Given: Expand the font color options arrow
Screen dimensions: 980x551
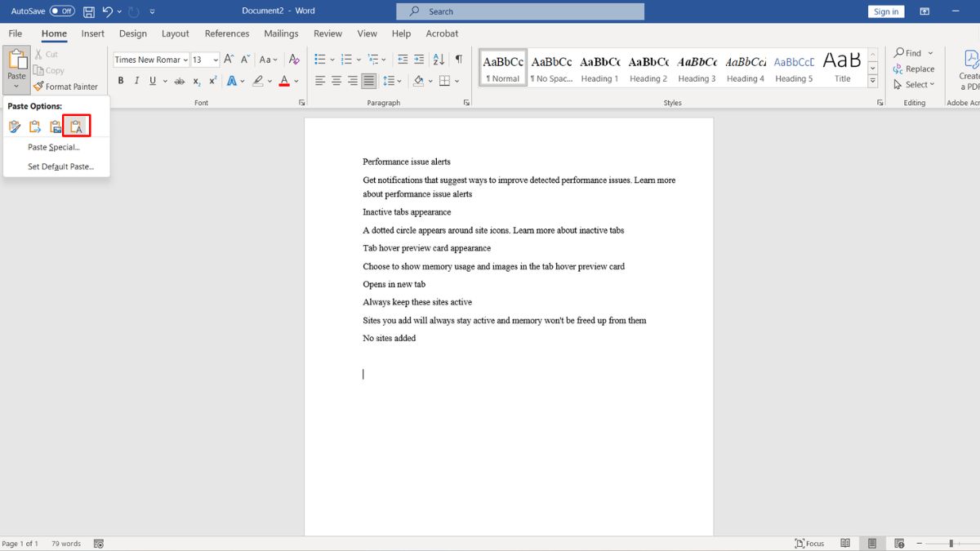Looking at the screenshot, I should click(296, 81).
